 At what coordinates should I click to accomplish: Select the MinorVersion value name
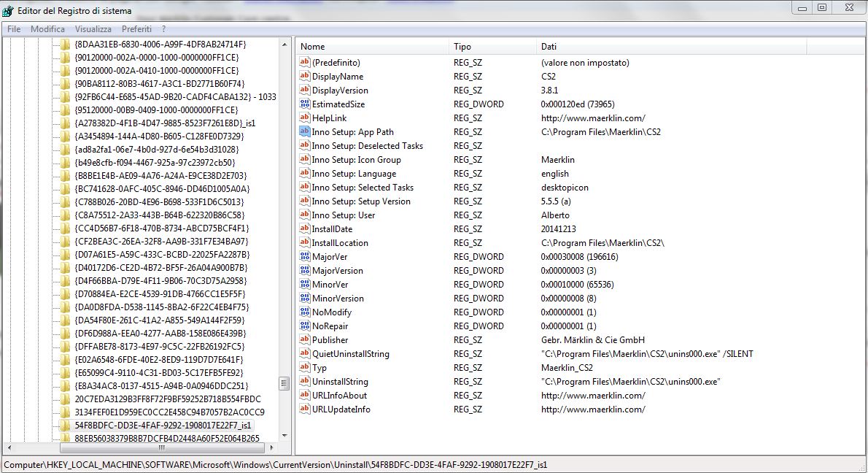tap(338, 298)
